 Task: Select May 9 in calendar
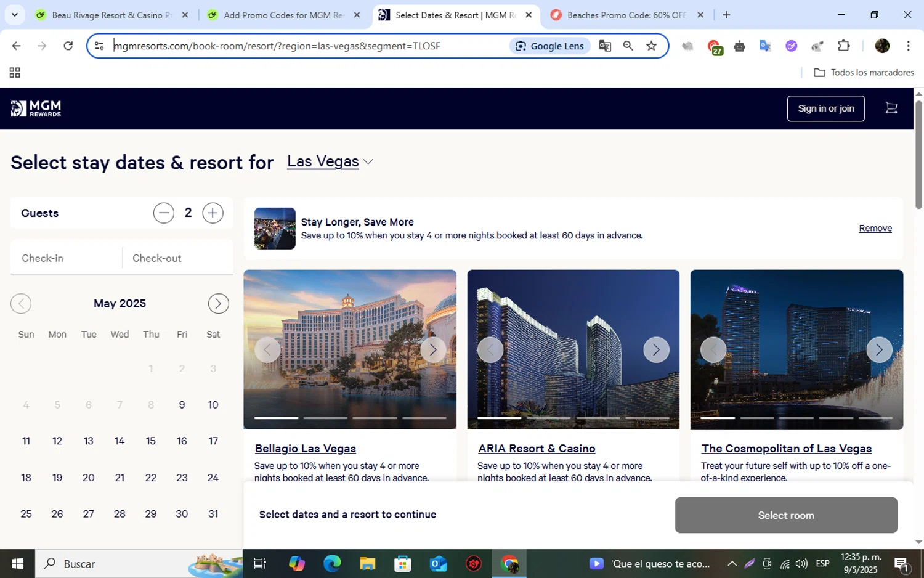click(182, 405)
